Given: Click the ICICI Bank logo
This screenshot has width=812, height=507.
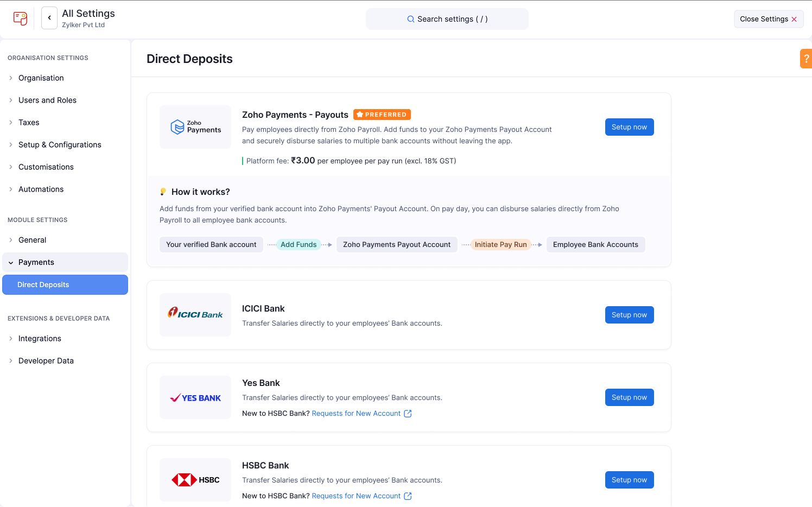Looking at the screenshot, I should click(x=195, y=315).
